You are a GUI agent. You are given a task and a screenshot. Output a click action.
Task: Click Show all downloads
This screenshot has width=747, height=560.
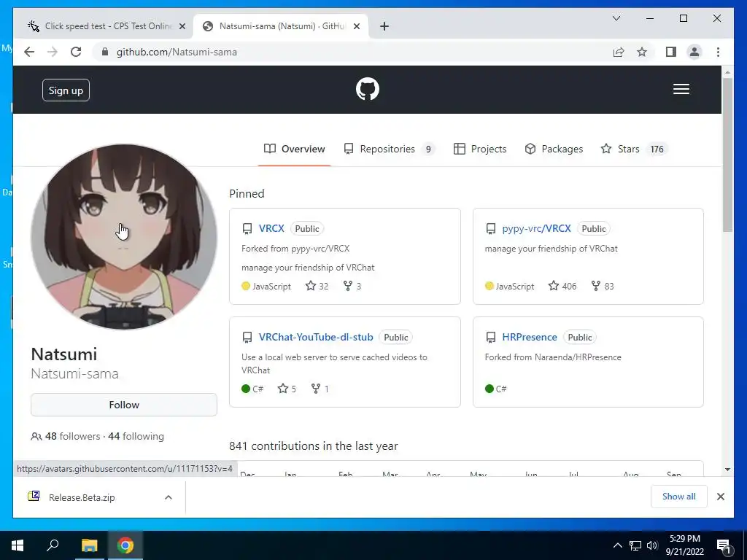[679, 497]
